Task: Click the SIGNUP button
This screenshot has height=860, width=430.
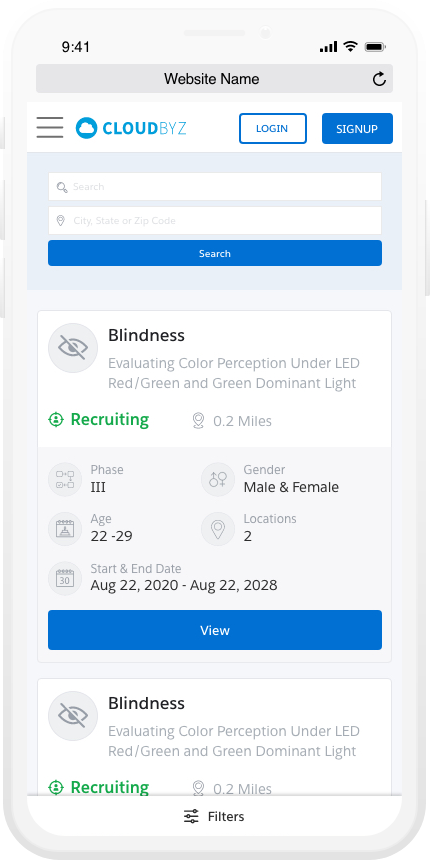Action: click(x=357, y=128)
